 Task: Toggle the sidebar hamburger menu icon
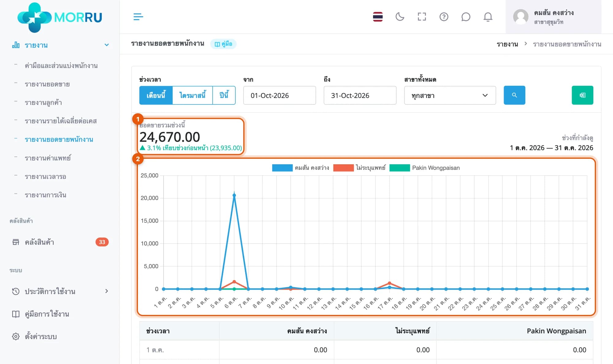tap(138, 17)
